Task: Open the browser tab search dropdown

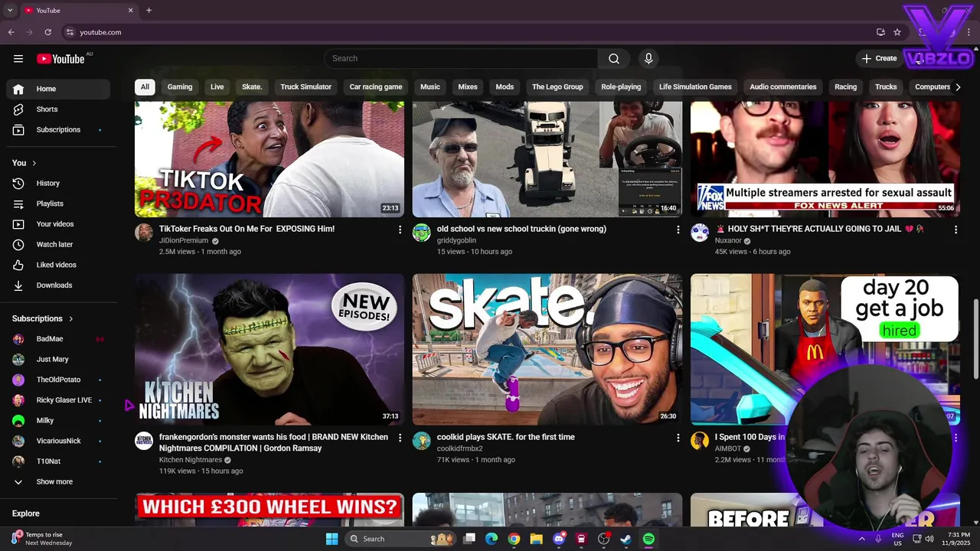Action: click(x=10, y=10)
